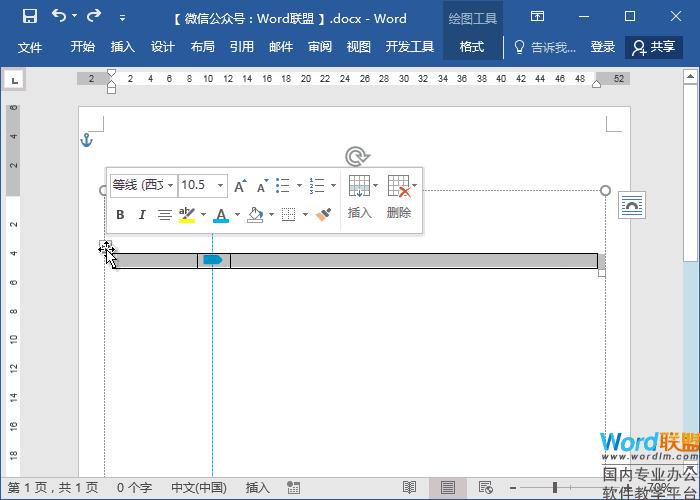
Task: Click the format painter brush
Action: (323, 215)
